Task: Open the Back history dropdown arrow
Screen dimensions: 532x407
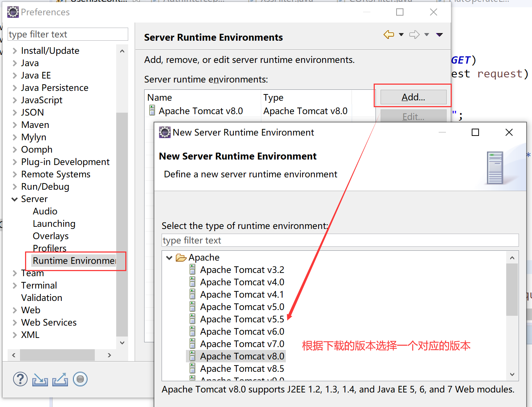Action: 401,35
